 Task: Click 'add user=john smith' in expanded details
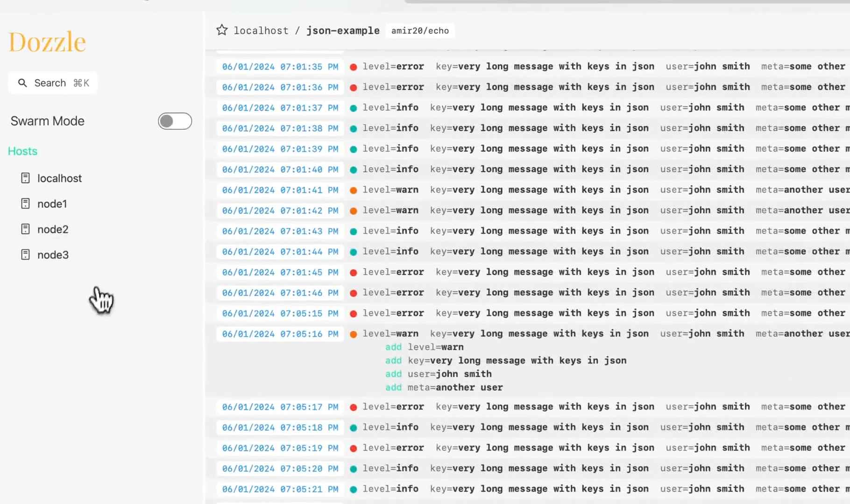coord(439,374)
